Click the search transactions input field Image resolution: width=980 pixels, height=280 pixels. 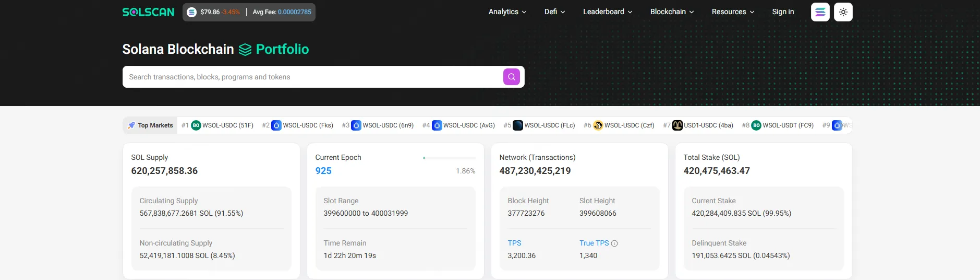313,77
